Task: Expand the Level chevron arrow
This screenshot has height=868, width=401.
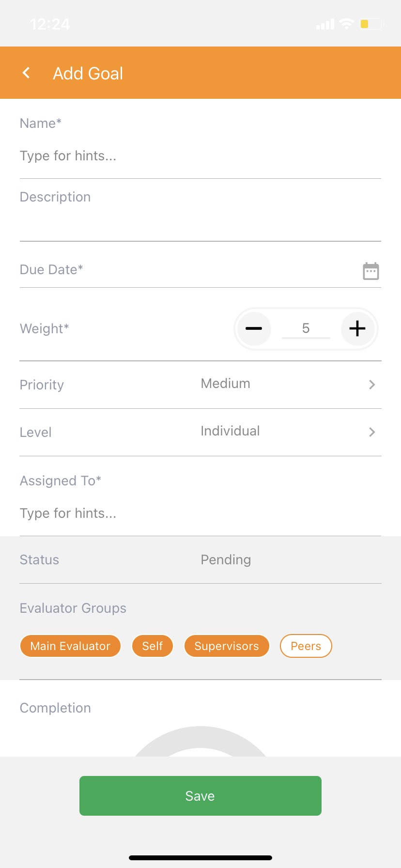Action: [372, 432]
